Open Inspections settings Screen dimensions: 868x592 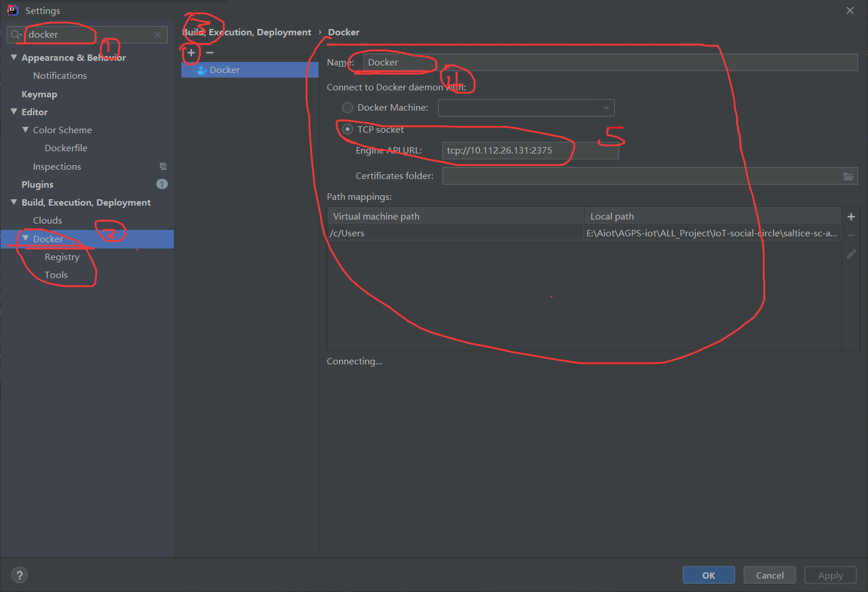pos(57,167)
